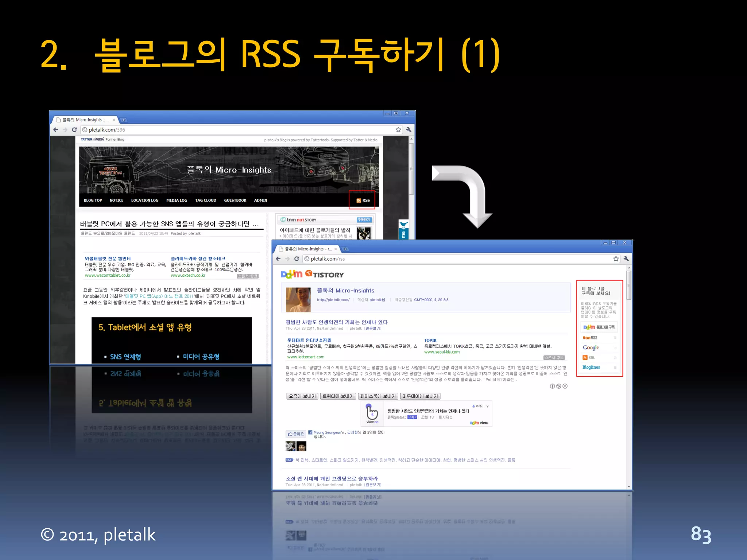Click the Google subscribe logo
This screenshot has width=747, height=560.
[x=591, y=348]
